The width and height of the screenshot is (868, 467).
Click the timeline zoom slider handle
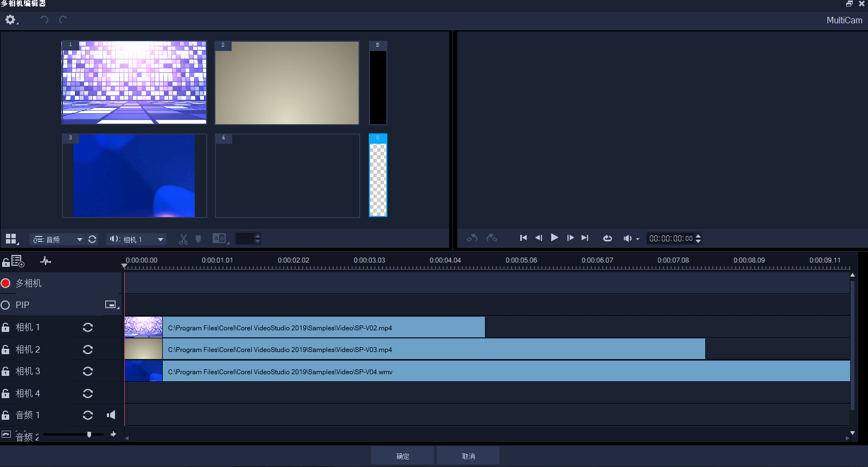(x=89, y=434)
